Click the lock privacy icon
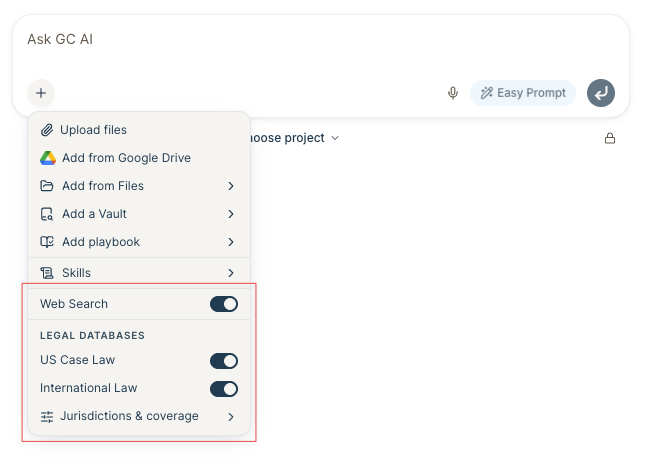The height and width of the screenshot is (468, 660). coord(610,138)
